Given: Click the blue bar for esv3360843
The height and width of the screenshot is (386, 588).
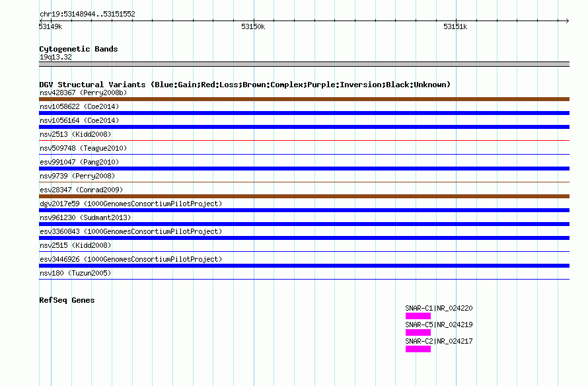Looking at the screenshot, I should (304, 238).
